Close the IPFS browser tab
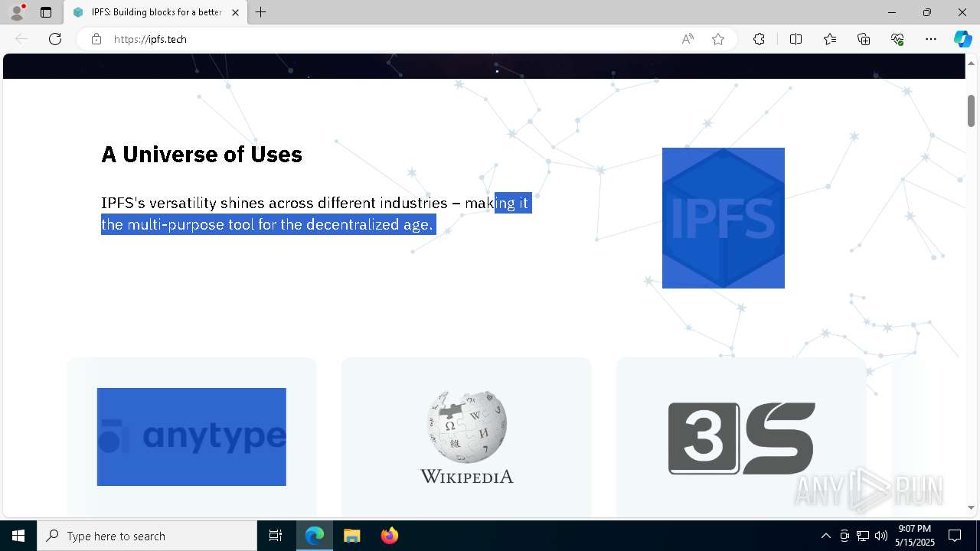 pos(235,12)
